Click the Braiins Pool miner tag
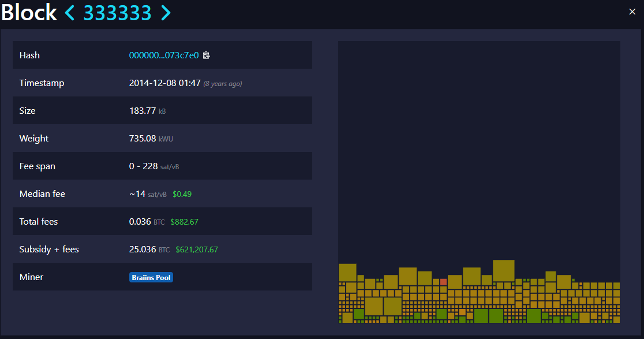Viewport: 644px width, 339px height. (x=151, y=277)
